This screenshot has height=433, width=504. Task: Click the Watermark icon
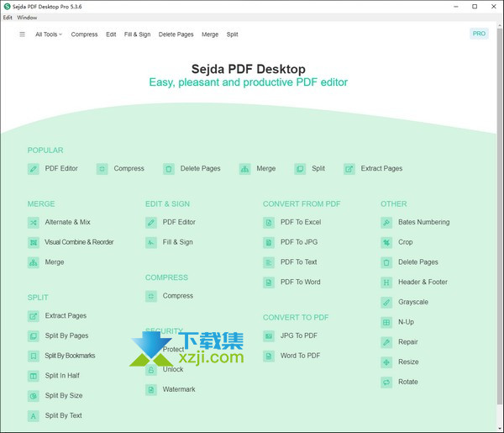click(150, 390)
